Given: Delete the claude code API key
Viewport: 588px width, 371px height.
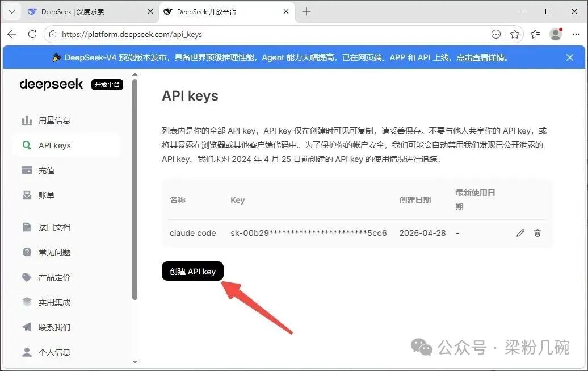Looking at the screenshot, I should coord(537,233).
